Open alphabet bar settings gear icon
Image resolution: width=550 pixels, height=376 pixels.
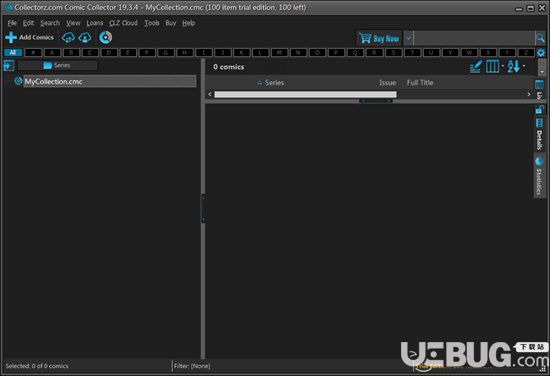541,53
